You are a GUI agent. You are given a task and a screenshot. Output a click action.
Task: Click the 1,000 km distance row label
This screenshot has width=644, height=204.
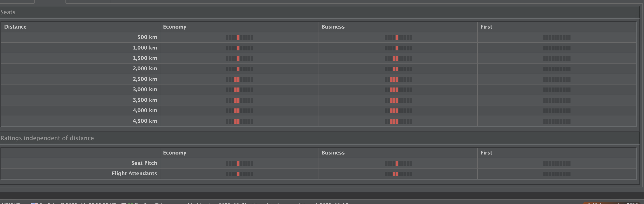coord(145,48)
